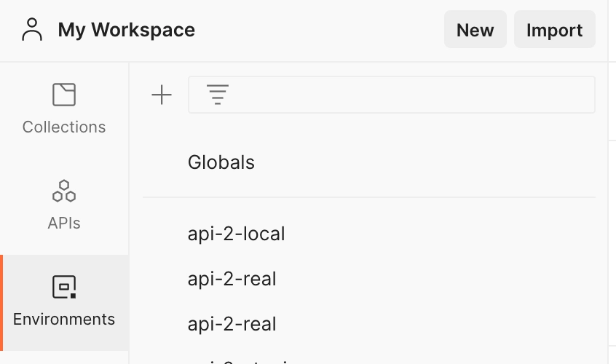Open the Collections sidebar tab label
Viewport: 616px width, 364px height.
(64, 127)
